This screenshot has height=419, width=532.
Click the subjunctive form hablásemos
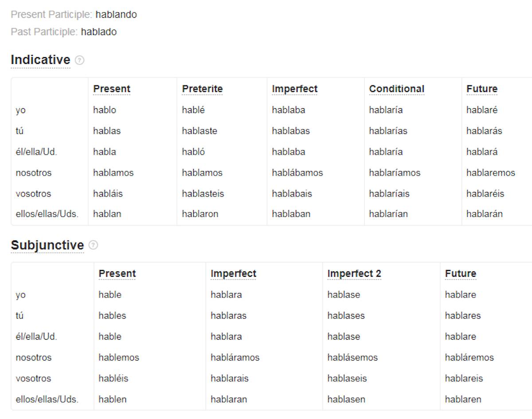(352, 358)
